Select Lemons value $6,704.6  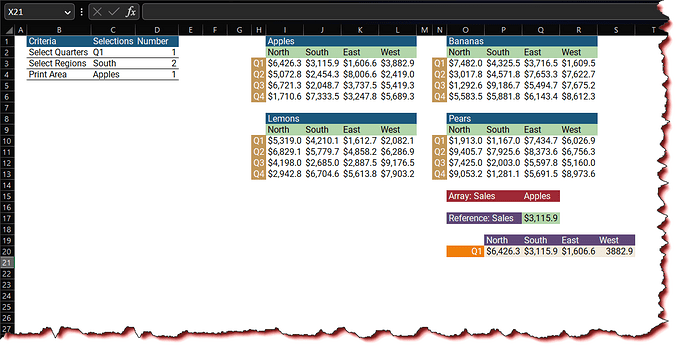point(322,174)
